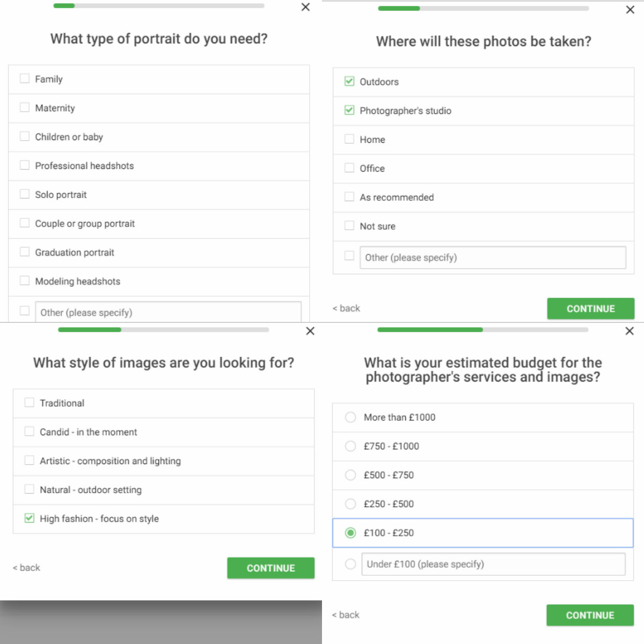Uncheck the Outdoors location option
Viewport: 644px width, 644px height.
[x=349, y=81]
